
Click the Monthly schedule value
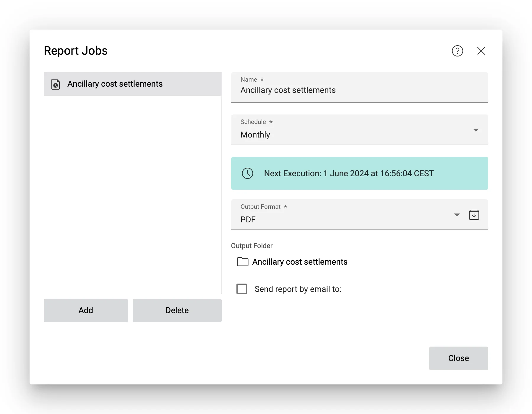pos(255,135)
